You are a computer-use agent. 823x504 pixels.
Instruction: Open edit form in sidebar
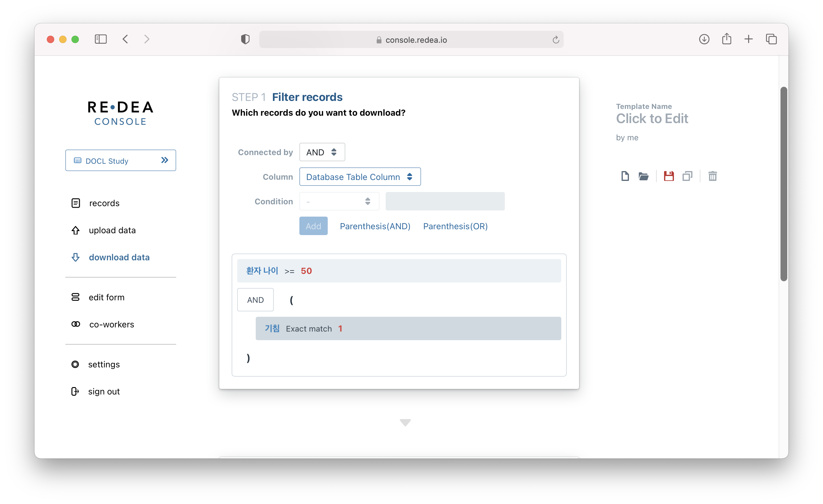[x=106, y=297]
